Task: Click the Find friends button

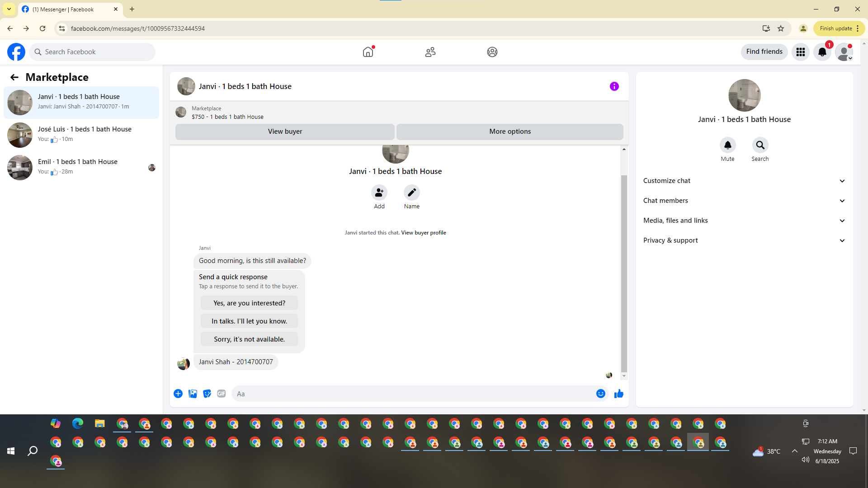Action: coord(764,52)
